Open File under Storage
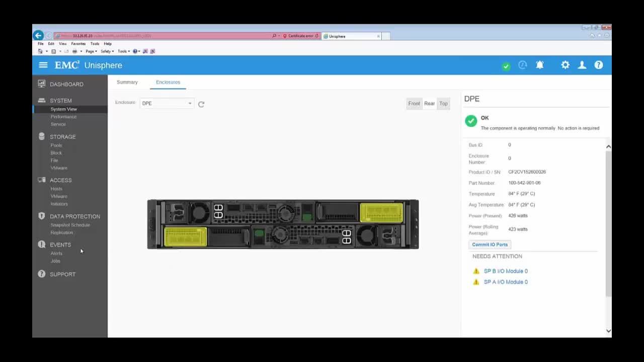Viewport: 644px width, 362px height. [x=54, y=160]
